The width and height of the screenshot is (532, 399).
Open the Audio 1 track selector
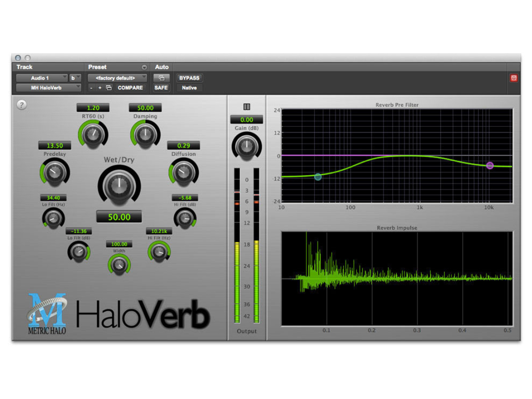pyautogui.click(x=42, y=78)
